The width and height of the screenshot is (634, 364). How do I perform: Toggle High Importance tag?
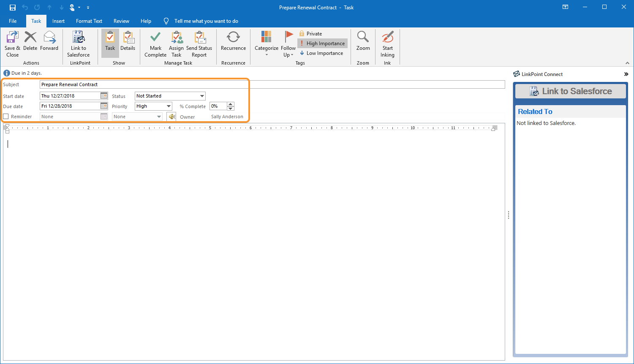point(322,43)
